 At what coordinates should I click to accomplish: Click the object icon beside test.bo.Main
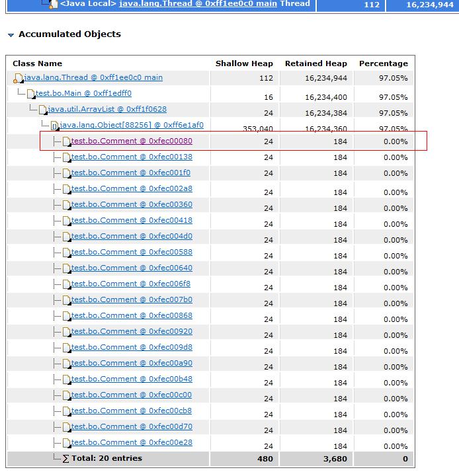31,94
